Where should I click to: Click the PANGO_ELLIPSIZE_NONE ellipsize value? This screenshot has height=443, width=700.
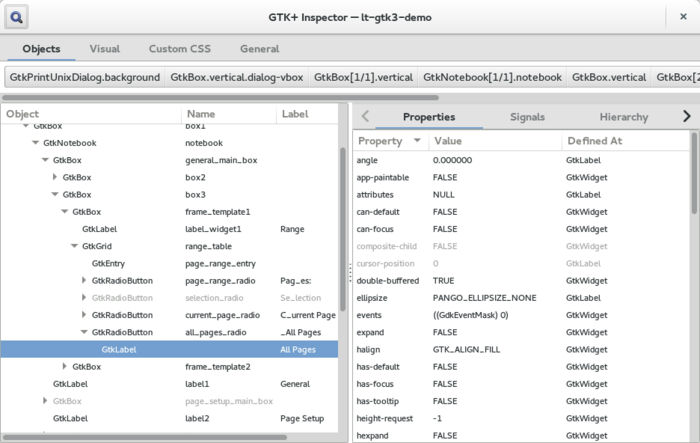pos(484,298)
